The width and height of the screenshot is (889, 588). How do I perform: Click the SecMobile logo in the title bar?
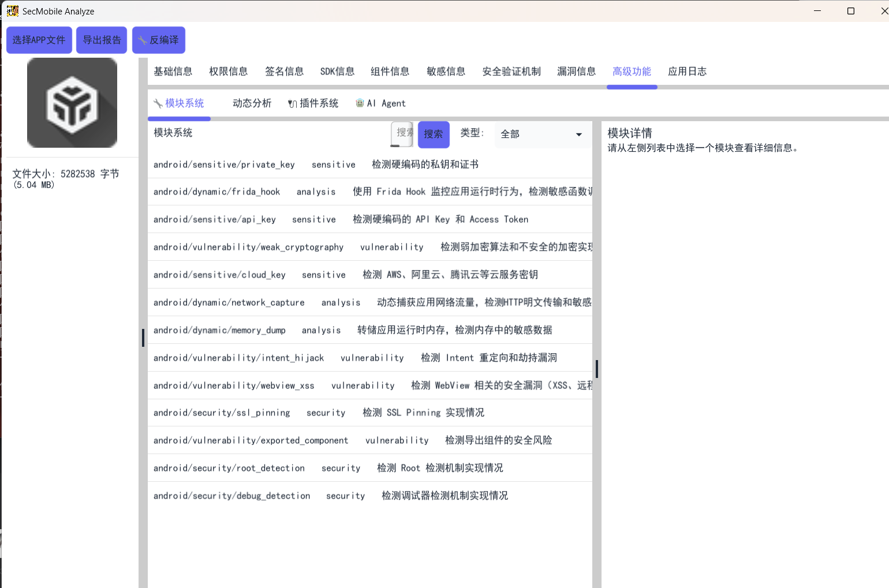pyautogui.click(x=12, y=10)
